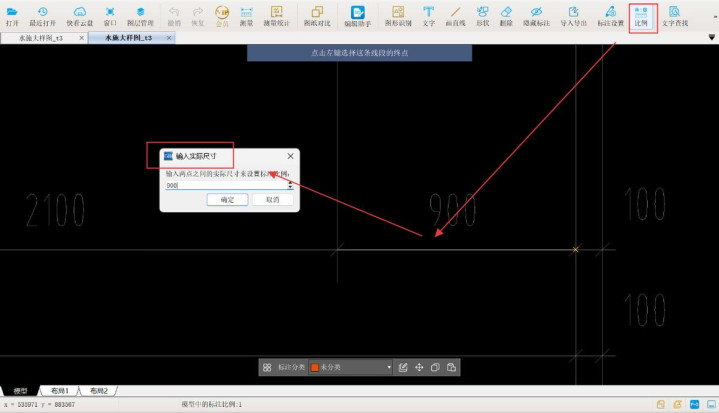
Task: Click the orange color swatch for 未分类
Action: tap(314, 368)
